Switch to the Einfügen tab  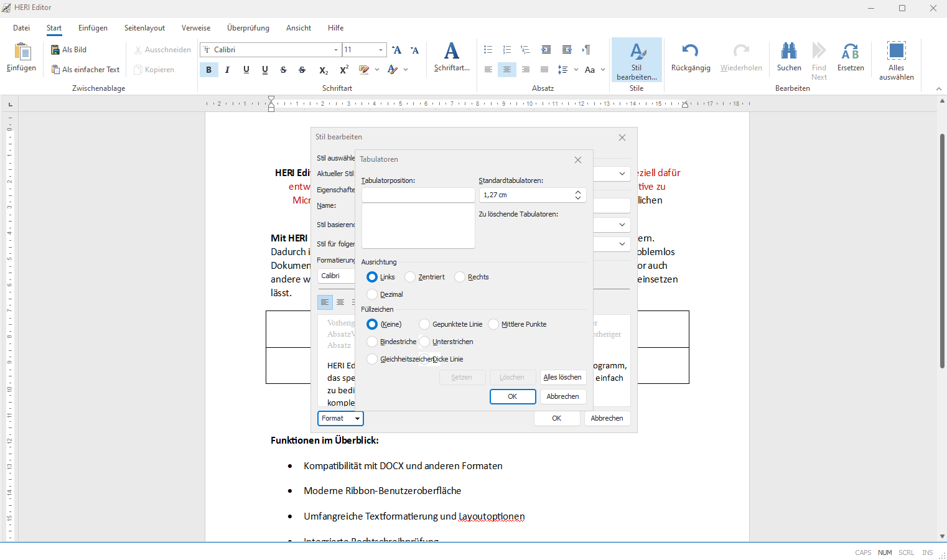click(x=93, y=28)
